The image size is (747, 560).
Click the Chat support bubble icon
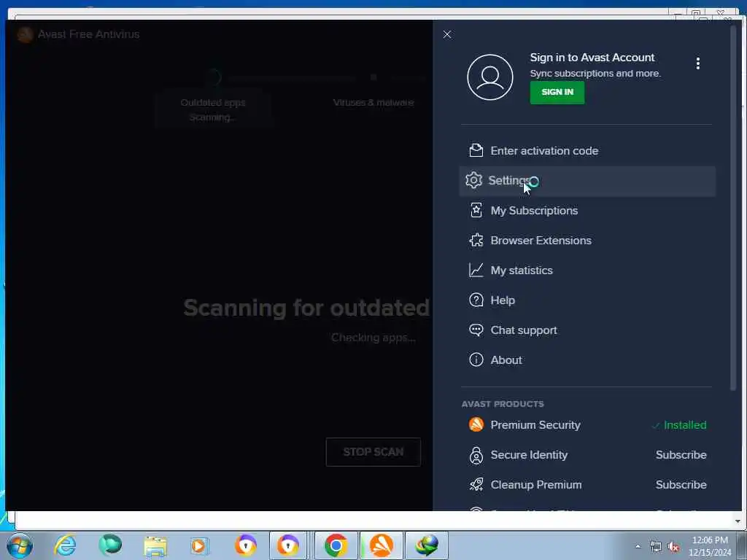click(476, 330)
